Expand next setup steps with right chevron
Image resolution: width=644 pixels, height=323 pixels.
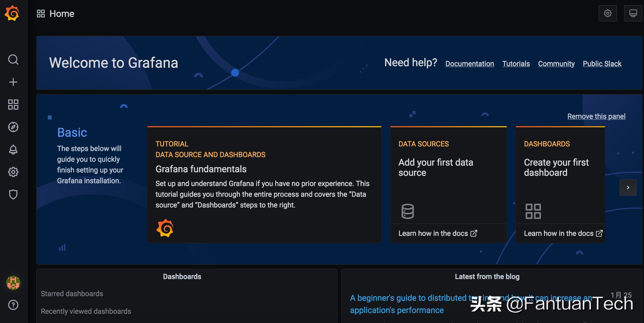[x=628, y=188]
